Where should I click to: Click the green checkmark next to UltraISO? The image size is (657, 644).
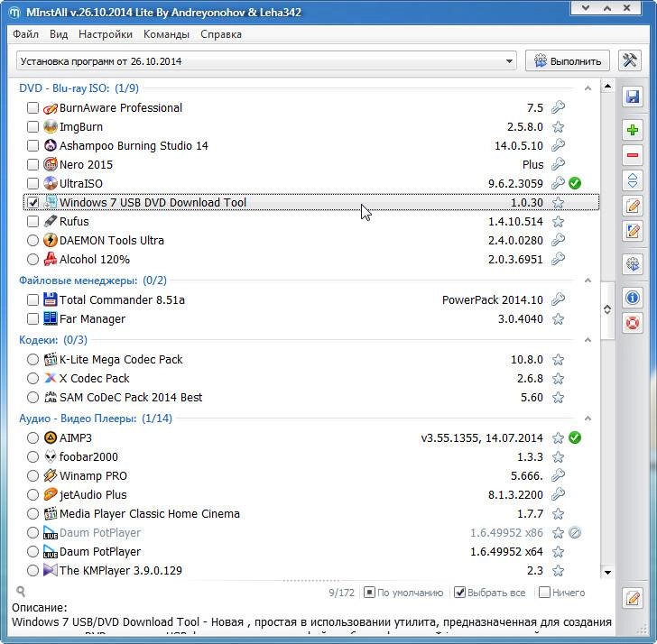coord(575,183)
